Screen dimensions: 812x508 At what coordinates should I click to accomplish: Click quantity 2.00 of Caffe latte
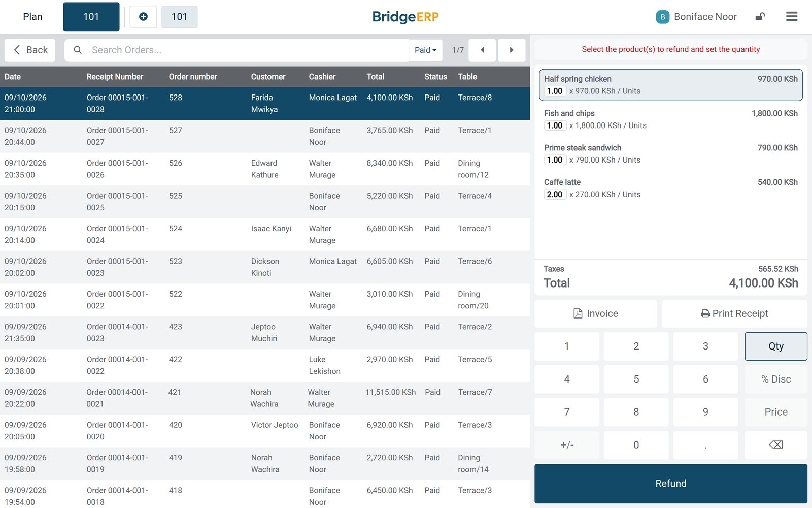click(x=555, y=195)
